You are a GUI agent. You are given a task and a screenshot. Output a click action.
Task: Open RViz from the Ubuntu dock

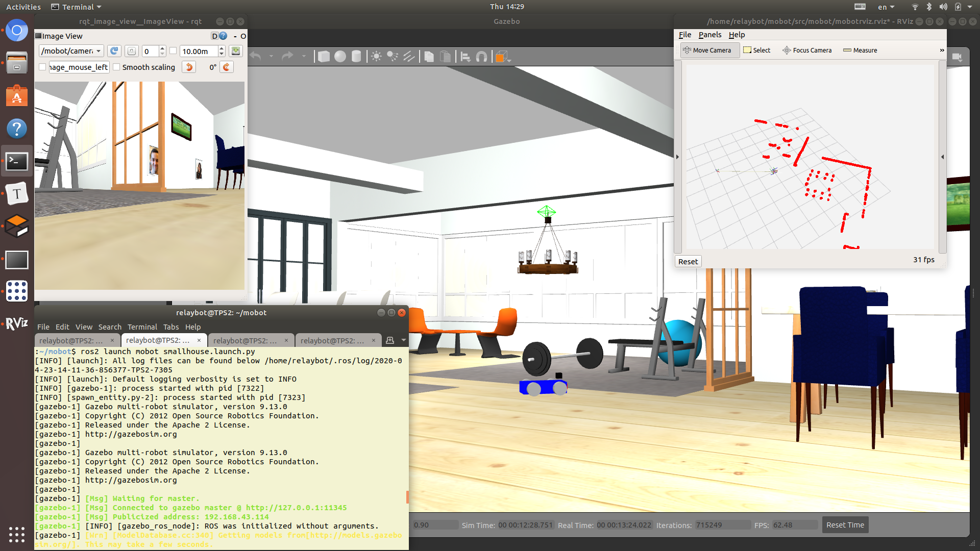[x=16, y=323]
